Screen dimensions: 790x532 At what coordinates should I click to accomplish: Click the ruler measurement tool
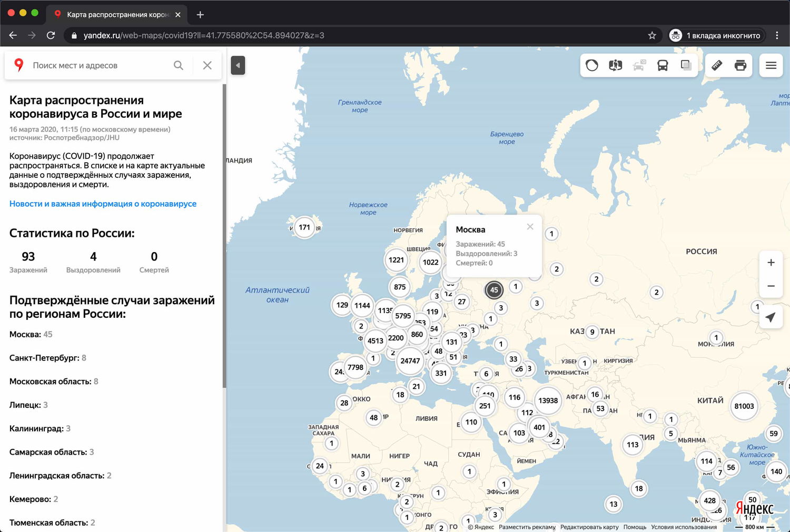(x=717, y=65)
